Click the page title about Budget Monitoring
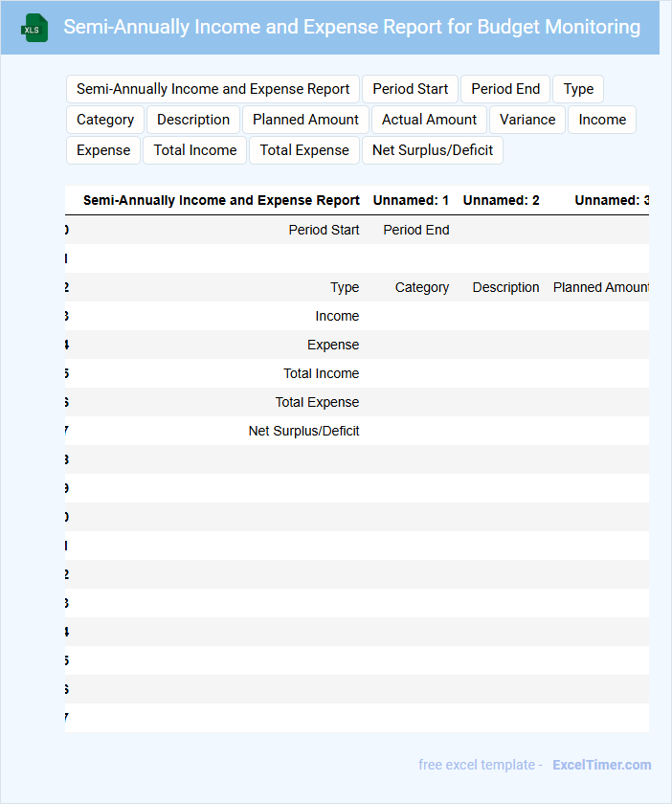This screenshot has width=672, height=804. click(x=352, y=27)
